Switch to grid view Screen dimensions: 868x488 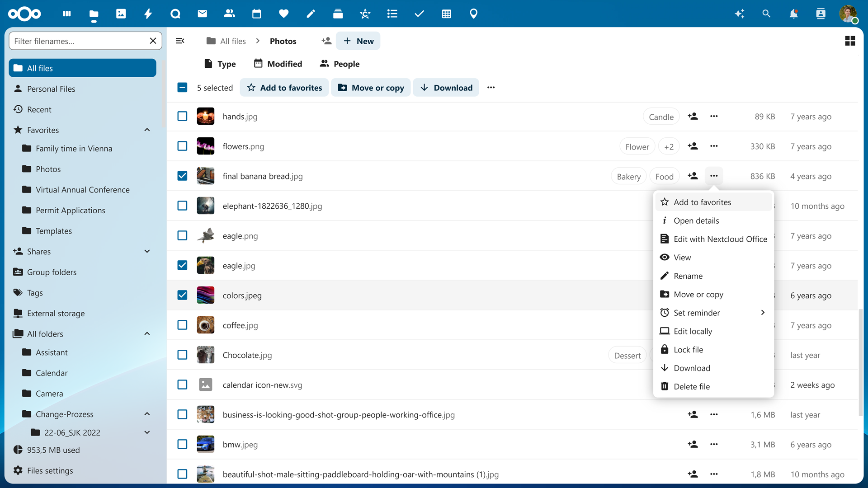pyautogui.click(x=849, y=41)
